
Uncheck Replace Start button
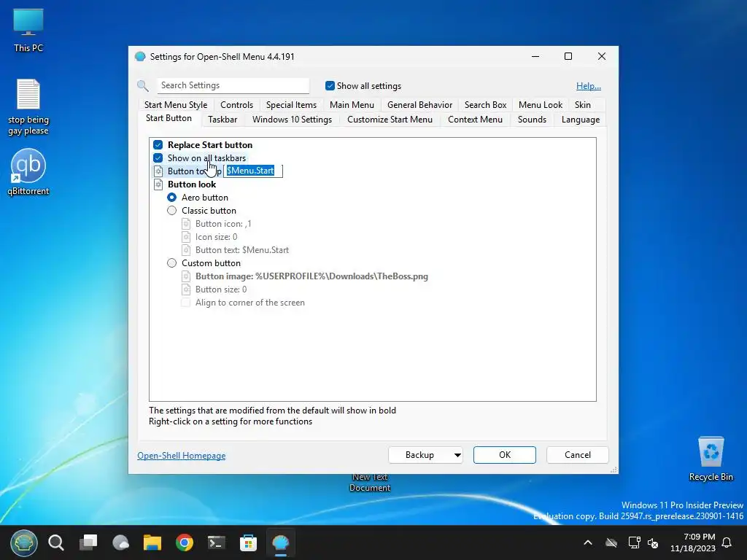tap(158, 145)
